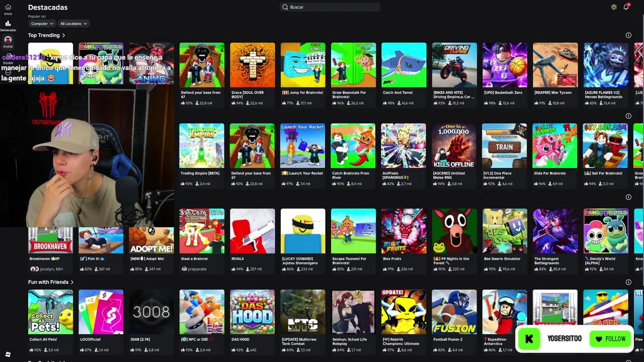This screenshot has height=362, width=644.
Task: Open Launch Your Rocket game thumbnail
Action: [303, 146]
